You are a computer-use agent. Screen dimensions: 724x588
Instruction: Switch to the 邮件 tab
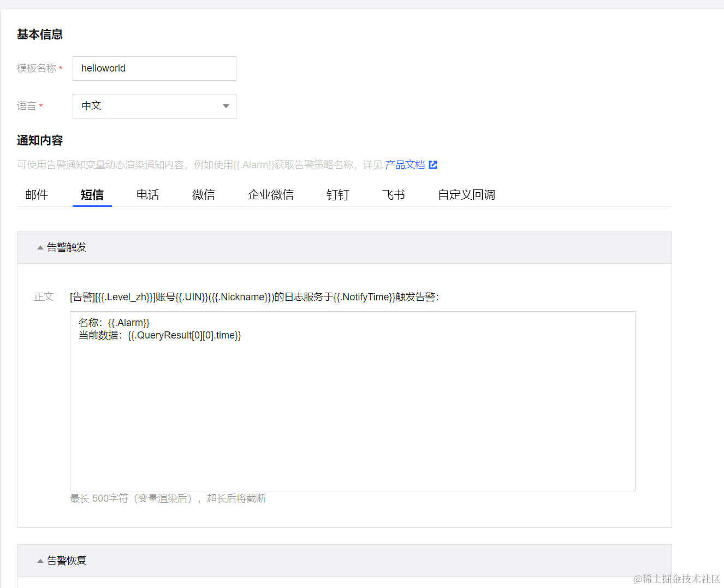[37, 195]
